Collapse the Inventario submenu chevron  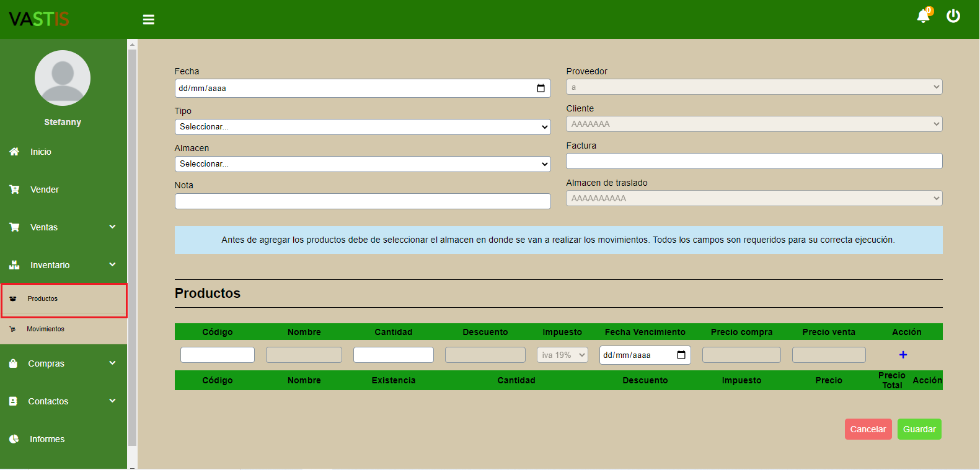(x=112, y=264)
